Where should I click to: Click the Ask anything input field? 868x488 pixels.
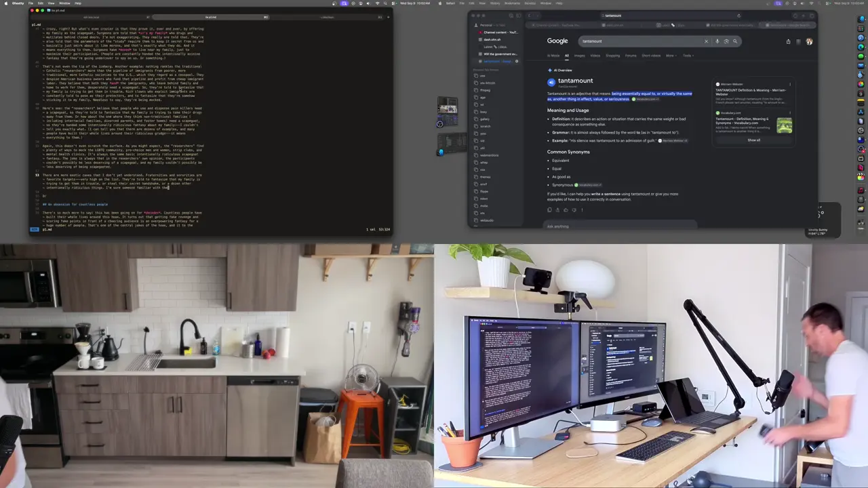620,226
